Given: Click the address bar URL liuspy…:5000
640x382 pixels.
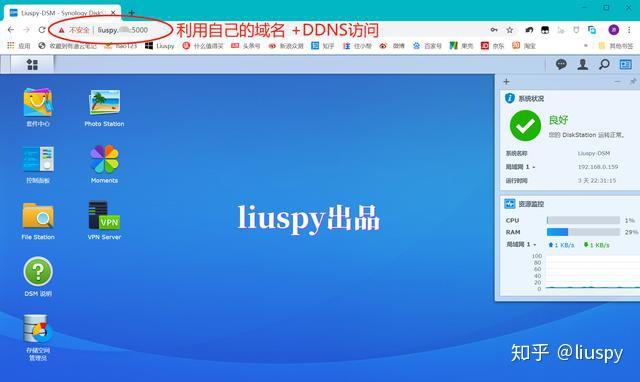Looking at the screenshot, I should point(123,30).
